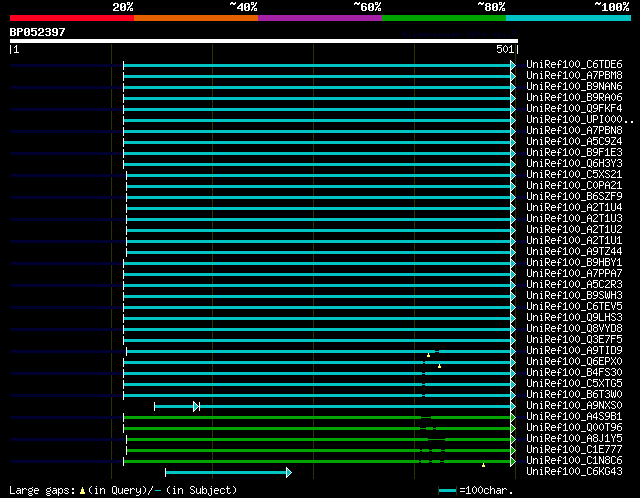This screenshot has width=640, height=498.
Task: Select the UniRef100_C0PA21 label
Action: coord(574,185)
